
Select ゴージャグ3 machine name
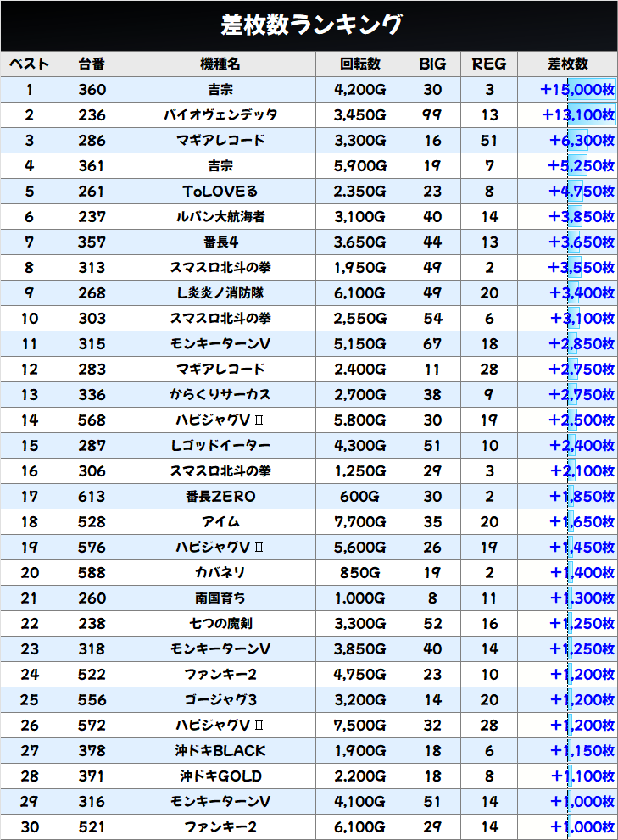[x=220, y=700]
